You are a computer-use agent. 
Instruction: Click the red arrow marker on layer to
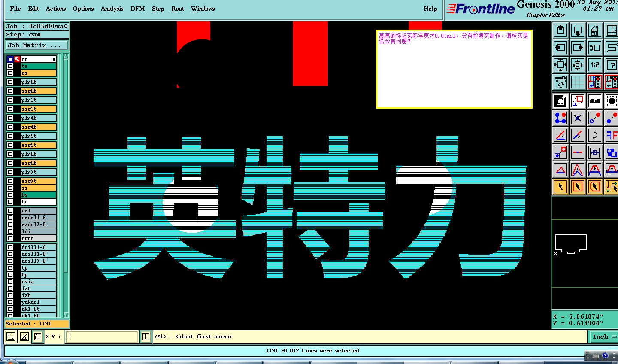[x=17, y=59]
